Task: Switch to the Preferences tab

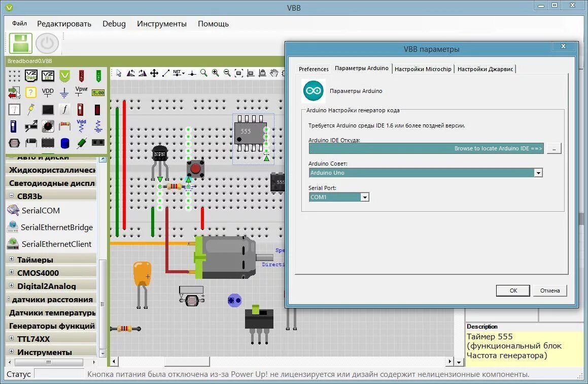Action: click(x=314, y=69)
